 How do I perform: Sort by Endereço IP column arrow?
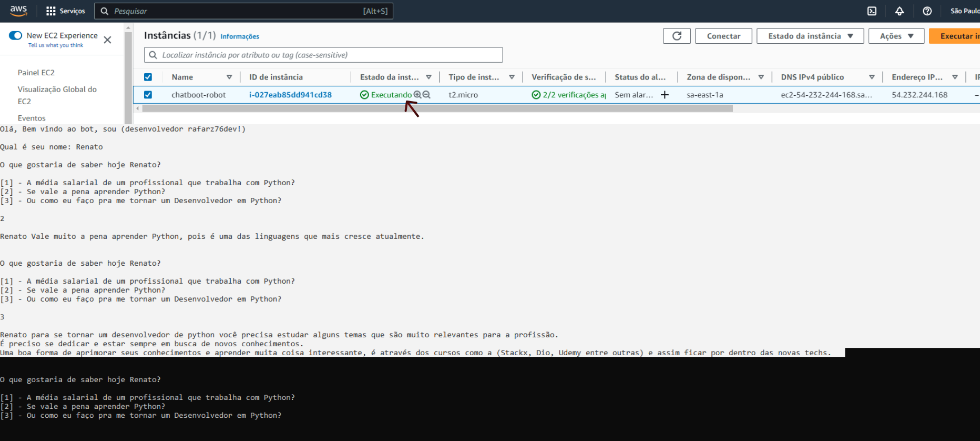click(955, 77)
